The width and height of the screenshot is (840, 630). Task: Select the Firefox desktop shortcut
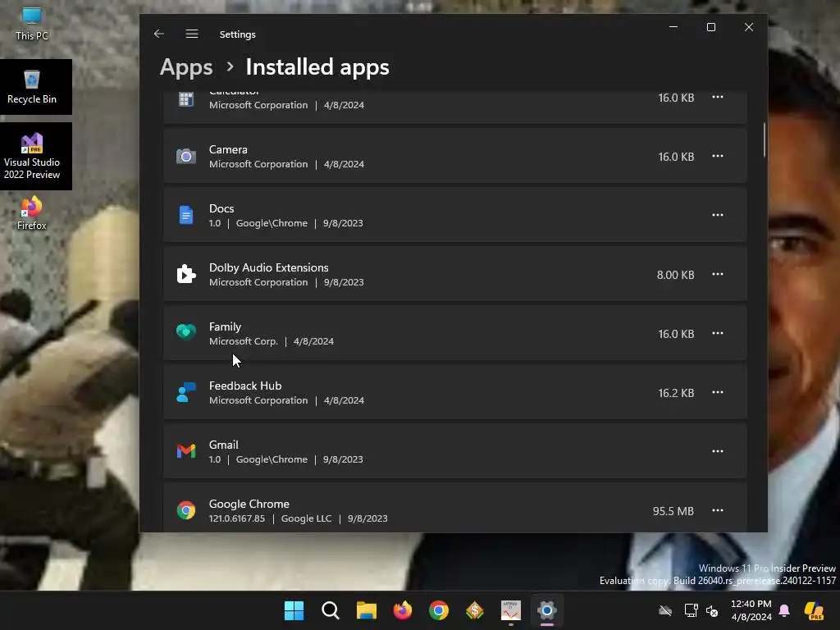tap(32, 214)
